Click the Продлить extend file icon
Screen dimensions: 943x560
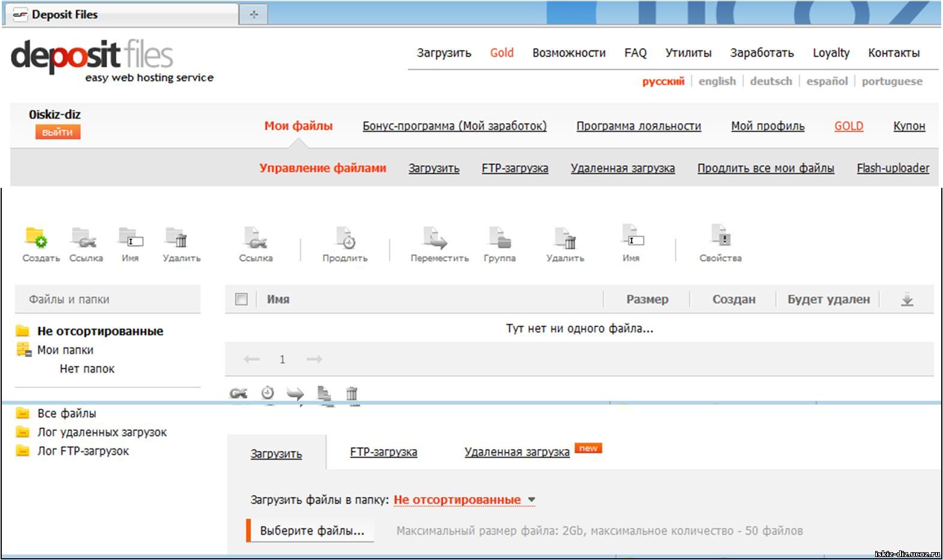346,238
